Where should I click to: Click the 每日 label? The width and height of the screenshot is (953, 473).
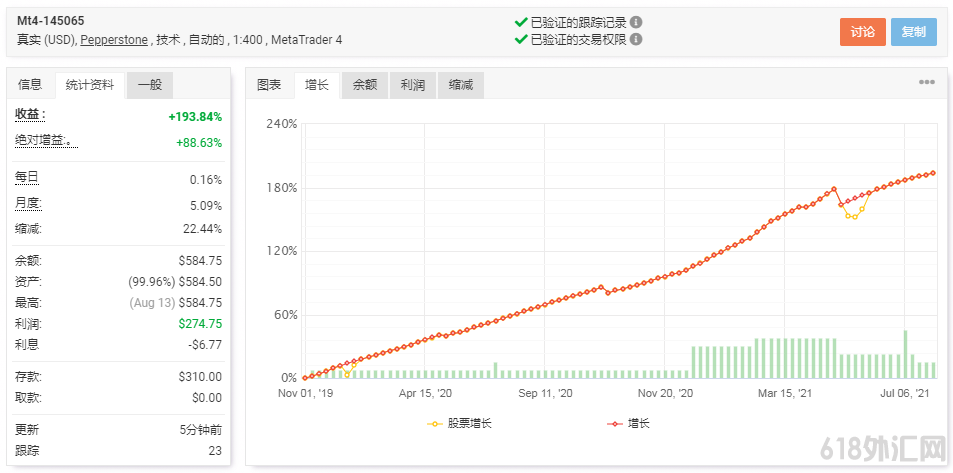(27, 178)
